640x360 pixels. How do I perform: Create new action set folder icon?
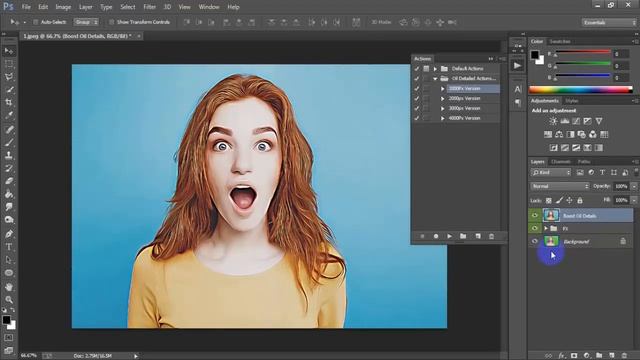coord(463,236)
